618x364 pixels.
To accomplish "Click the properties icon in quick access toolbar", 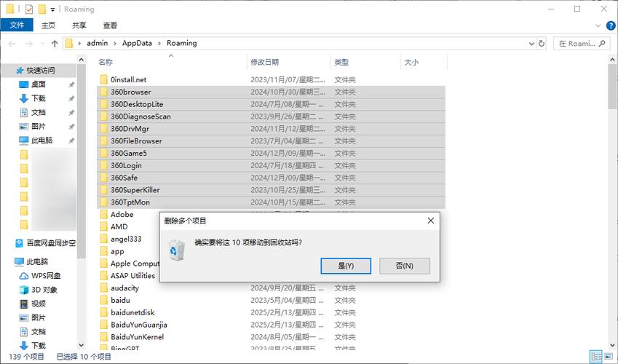I will 29,9.
